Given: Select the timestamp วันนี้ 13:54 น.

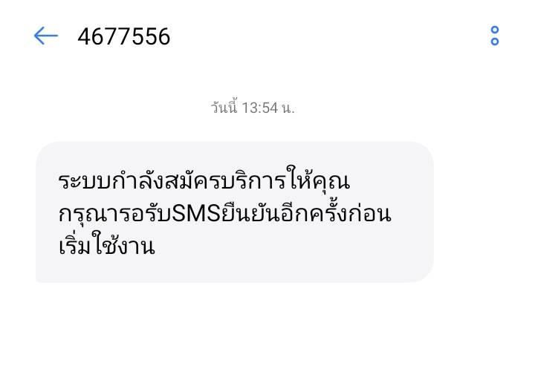Looking at the screenshot, I should [x=253, y=108].
